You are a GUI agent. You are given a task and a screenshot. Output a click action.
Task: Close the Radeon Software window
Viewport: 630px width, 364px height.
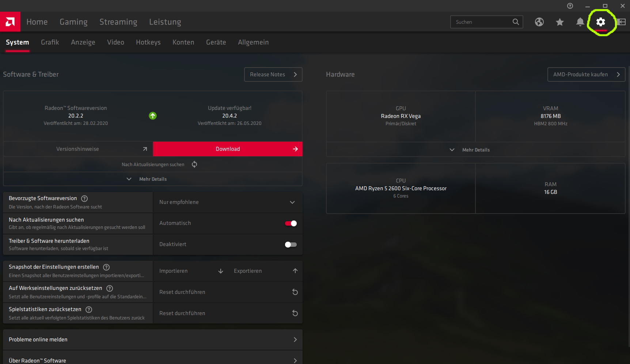click(x=623, y=6)
